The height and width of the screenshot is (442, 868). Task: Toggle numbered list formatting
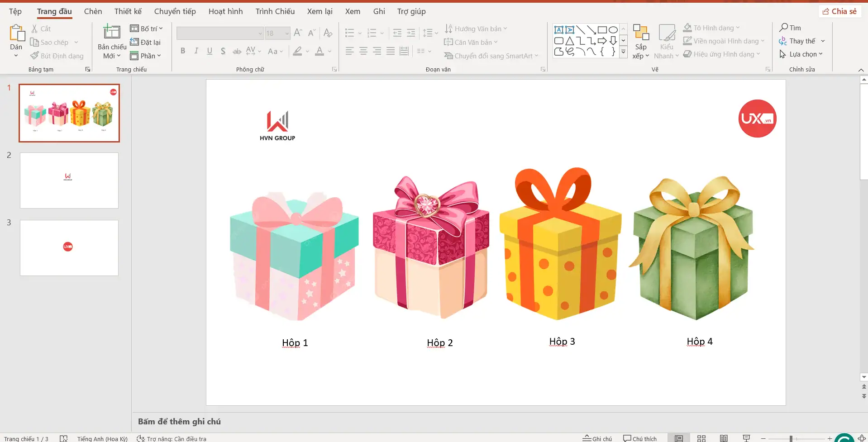(371, 32)
